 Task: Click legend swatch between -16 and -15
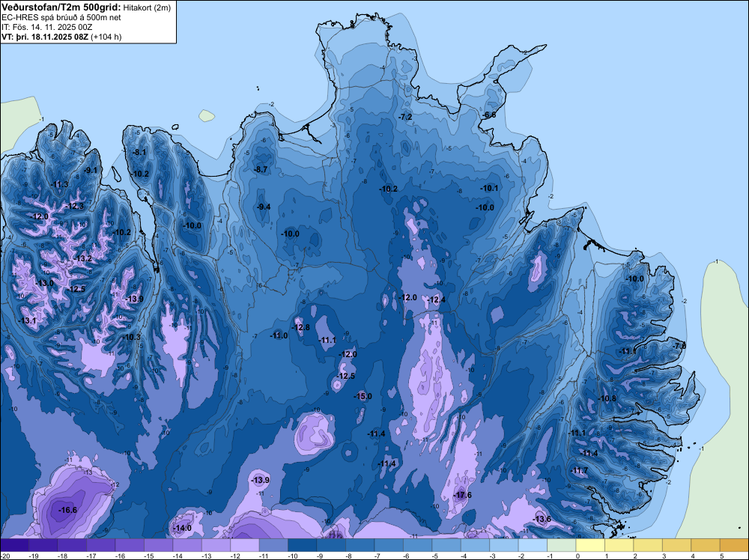pyautogui.click(x=130, y=545)
